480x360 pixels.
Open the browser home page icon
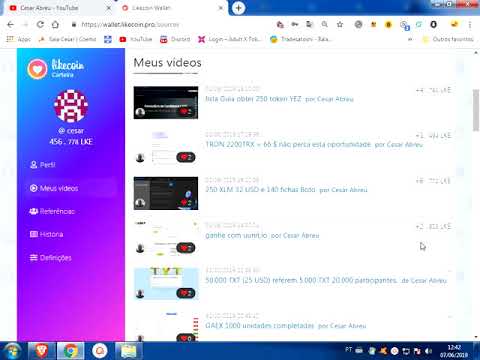pyautogui.click(x=55, y=24)
